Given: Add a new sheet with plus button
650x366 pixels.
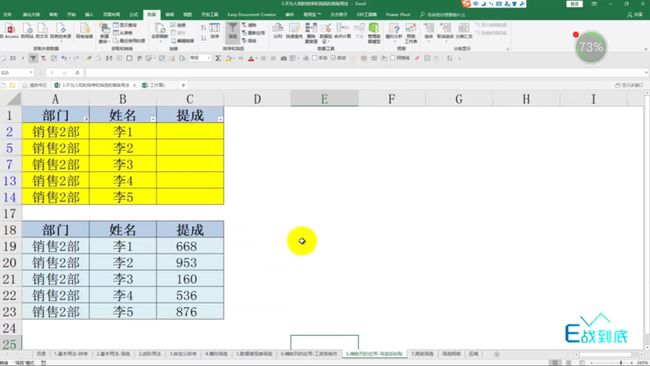Looking at the screenshot, I should 497,354.
